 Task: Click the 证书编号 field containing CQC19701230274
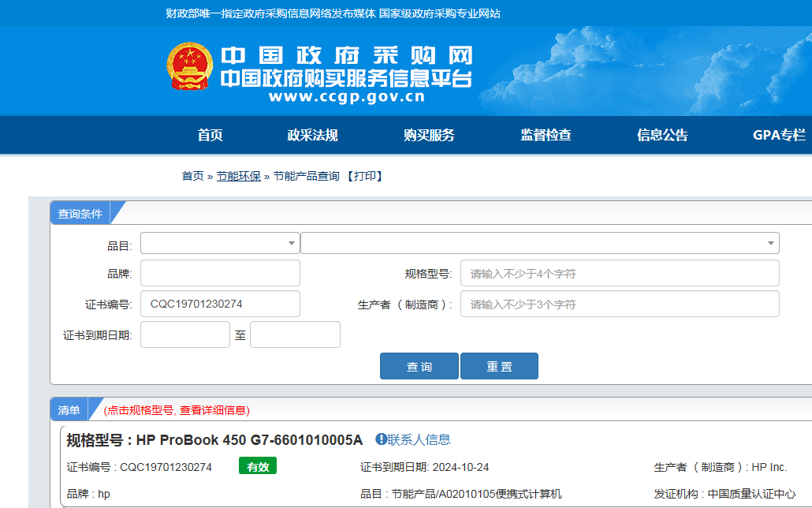[x=220, y=304]
